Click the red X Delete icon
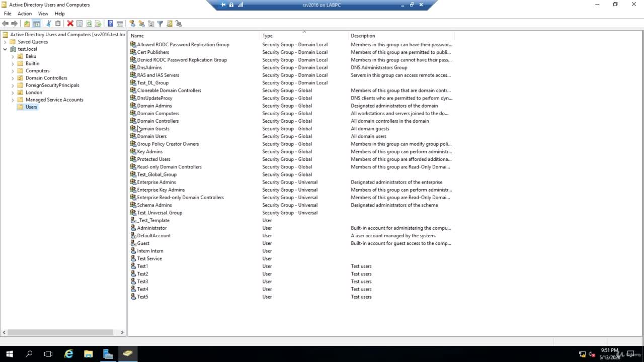This screenshot has height=362, width=644. (70, 24)
